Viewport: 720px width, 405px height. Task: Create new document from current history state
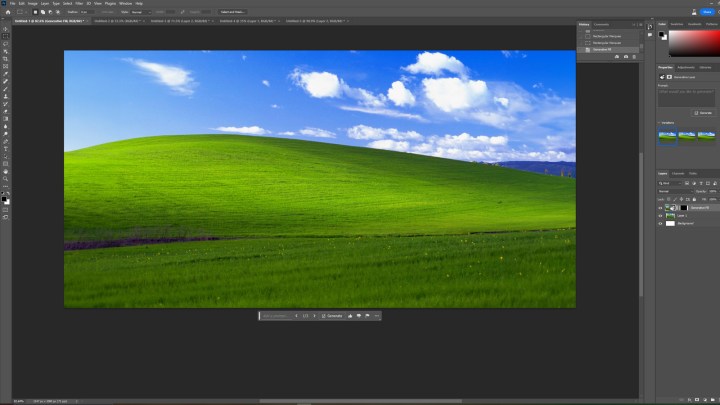click(x=617, y=56)
